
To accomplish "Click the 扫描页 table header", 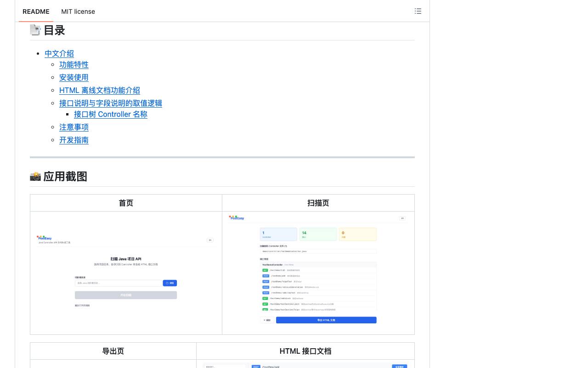I will click(x=318, y=203).
